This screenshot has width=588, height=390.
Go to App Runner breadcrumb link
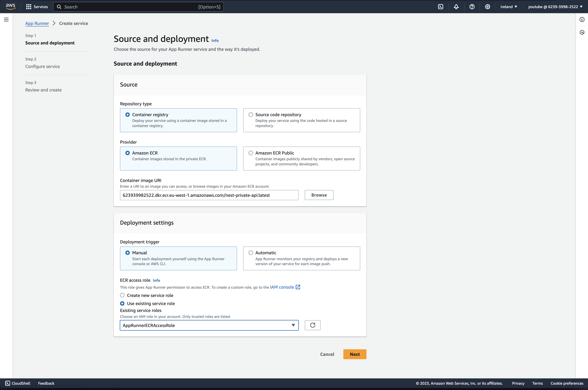tap(37, 23)
